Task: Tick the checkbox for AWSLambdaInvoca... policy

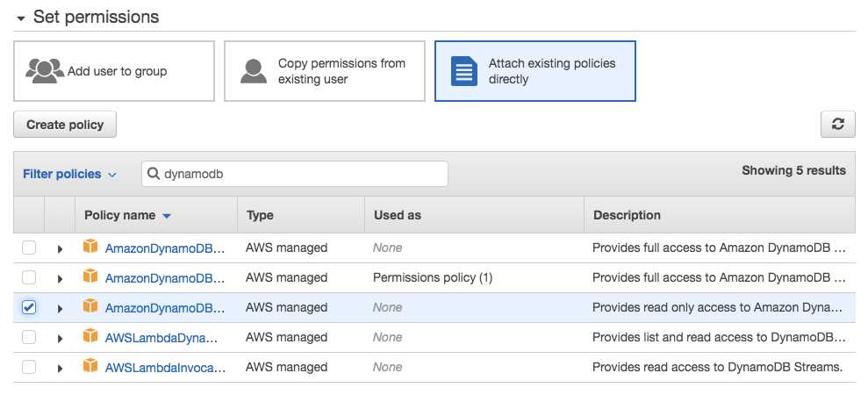Action: pyautogui.click(x=29, y=367)
